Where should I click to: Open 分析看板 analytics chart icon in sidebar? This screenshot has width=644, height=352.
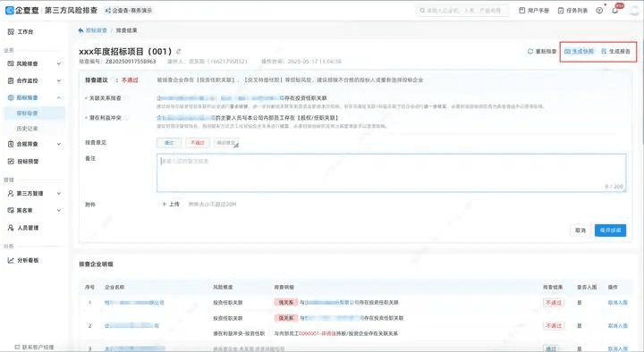[x=11, y=260]
